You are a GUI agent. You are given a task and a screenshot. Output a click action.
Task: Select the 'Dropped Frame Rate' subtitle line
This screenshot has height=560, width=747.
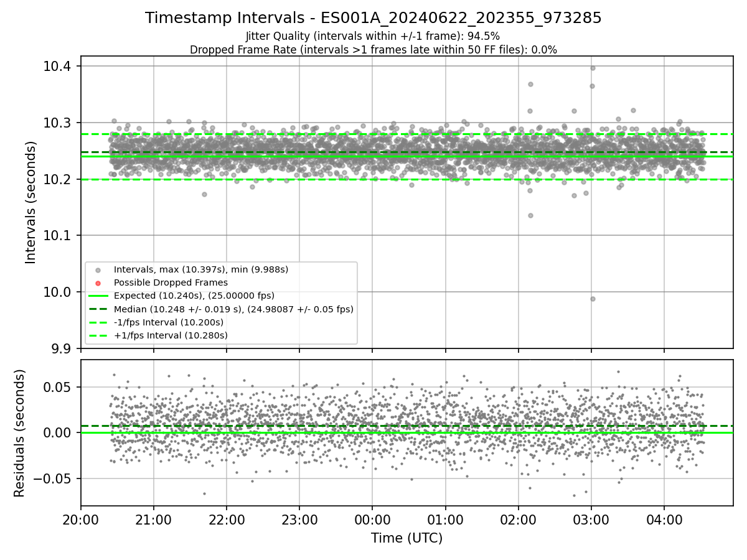374,50
